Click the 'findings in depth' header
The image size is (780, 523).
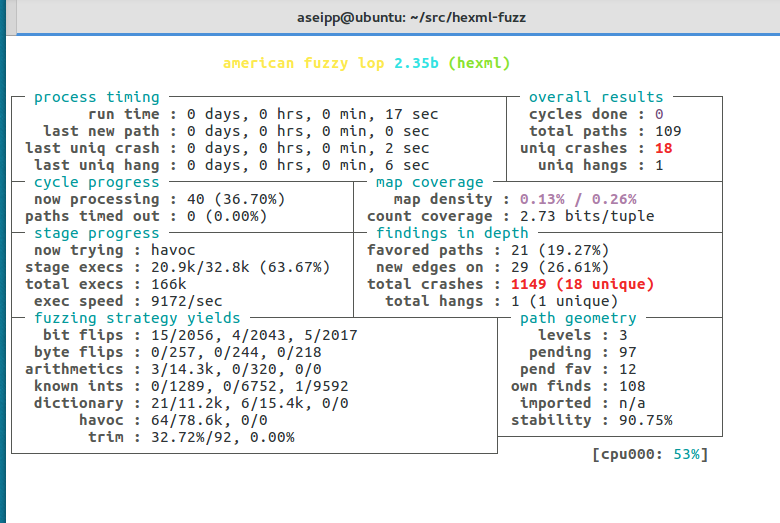pos(452,233)
